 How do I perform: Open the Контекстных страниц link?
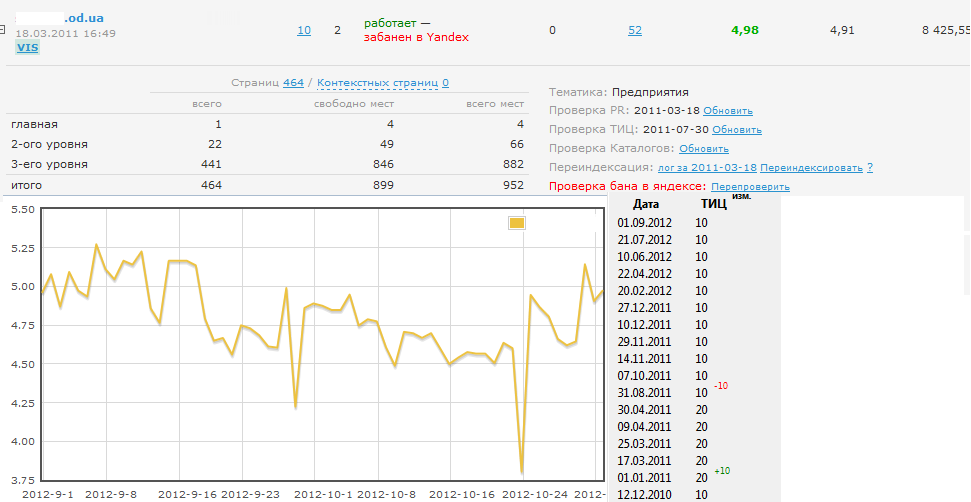(378, 83)
